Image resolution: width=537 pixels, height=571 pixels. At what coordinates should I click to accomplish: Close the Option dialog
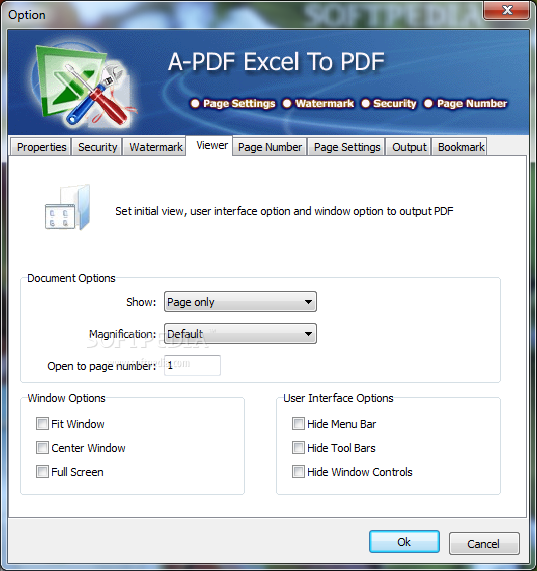click(506, 10)
